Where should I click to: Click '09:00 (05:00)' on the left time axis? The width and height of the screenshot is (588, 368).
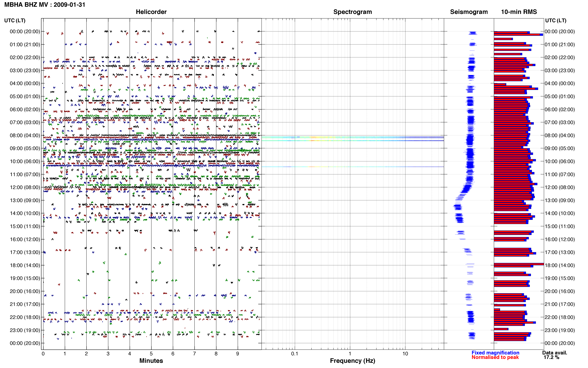(25, 148)
